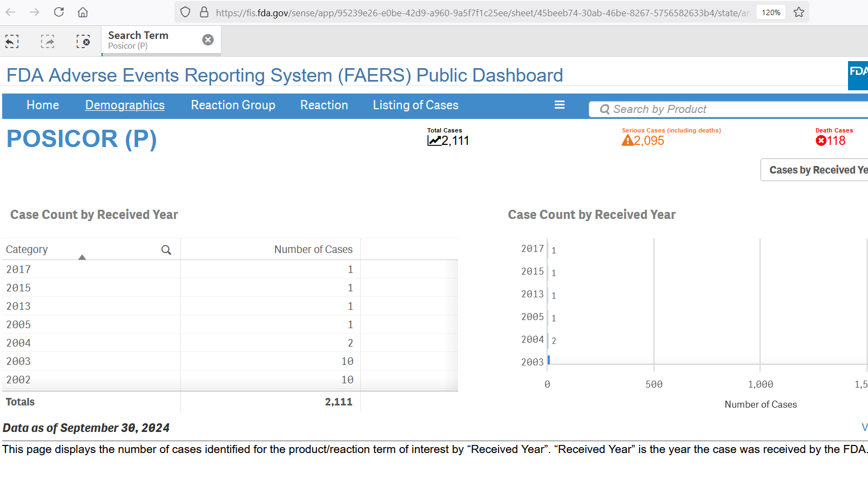Click the Search Term selection box
The height and width of the screenshot is (479, 868).
pos(161,40)
